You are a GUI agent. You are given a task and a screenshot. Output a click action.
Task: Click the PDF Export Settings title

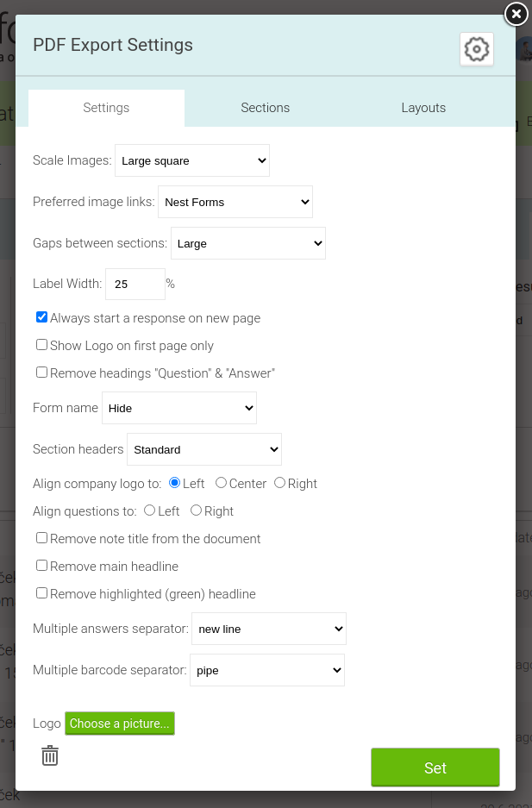pyautogui.click(x=113, y=45)
